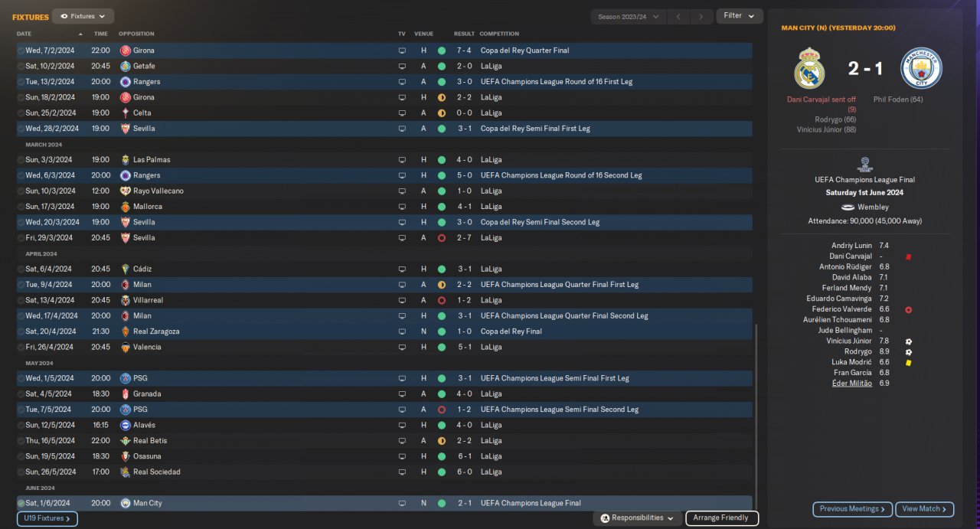This screenshot has width=980, height=529.
Task: Click Dani Carvajal's red card icon
Action: click(908, 256)
